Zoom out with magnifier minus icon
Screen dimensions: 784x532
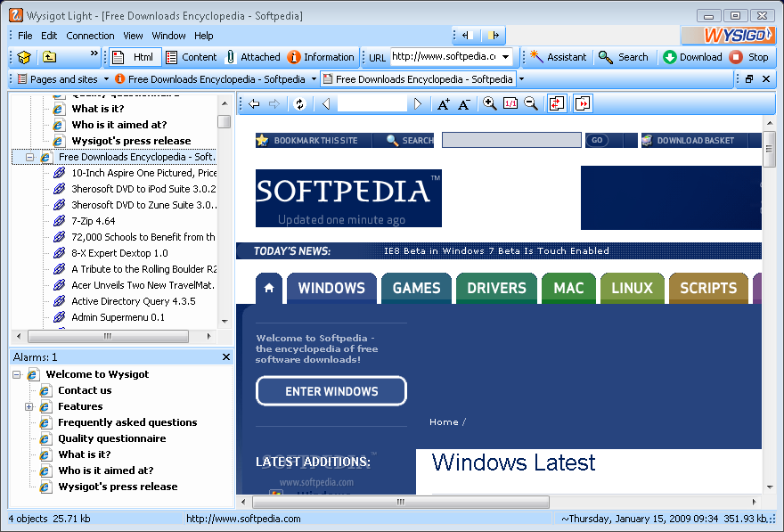531,103
